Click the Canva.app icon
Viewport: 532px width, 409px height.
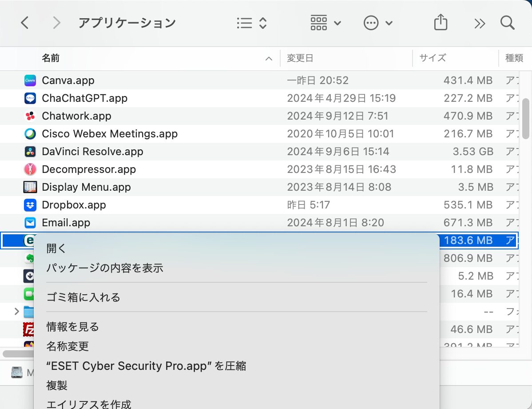tap(30, 80)
